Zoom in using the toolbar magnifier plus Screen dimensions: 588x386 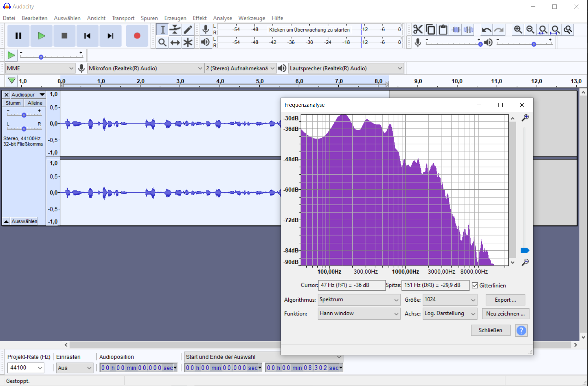(518, 29)
